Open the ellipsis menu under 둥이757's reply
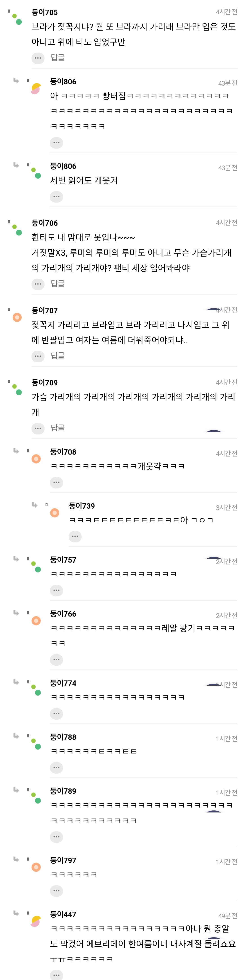 (56, 591)
